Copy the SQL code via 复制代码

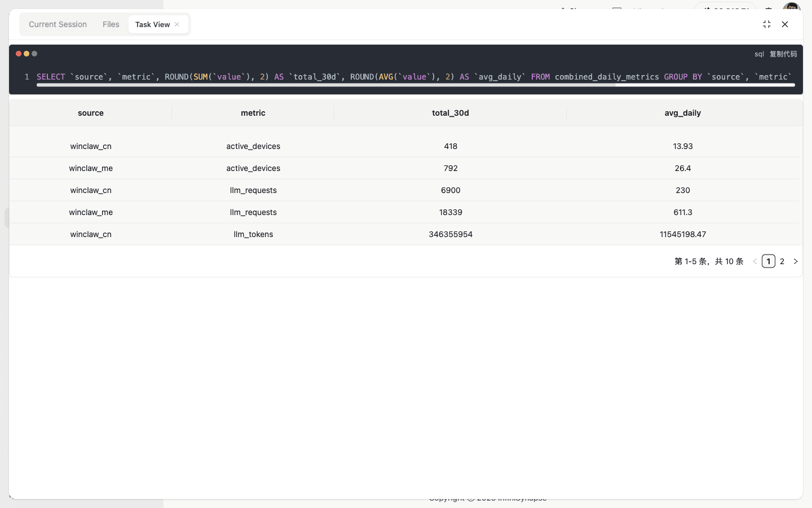[783, 54]
